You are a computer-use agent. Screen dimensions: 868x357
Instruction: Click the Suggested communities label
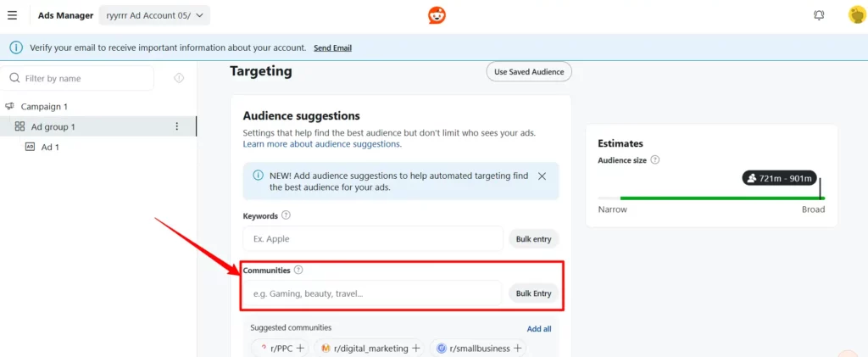tap(292, 327)
